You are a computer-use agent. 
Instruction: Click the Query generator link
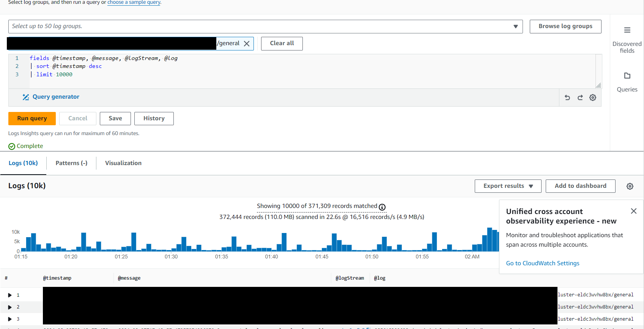click(x=56, y=97)
